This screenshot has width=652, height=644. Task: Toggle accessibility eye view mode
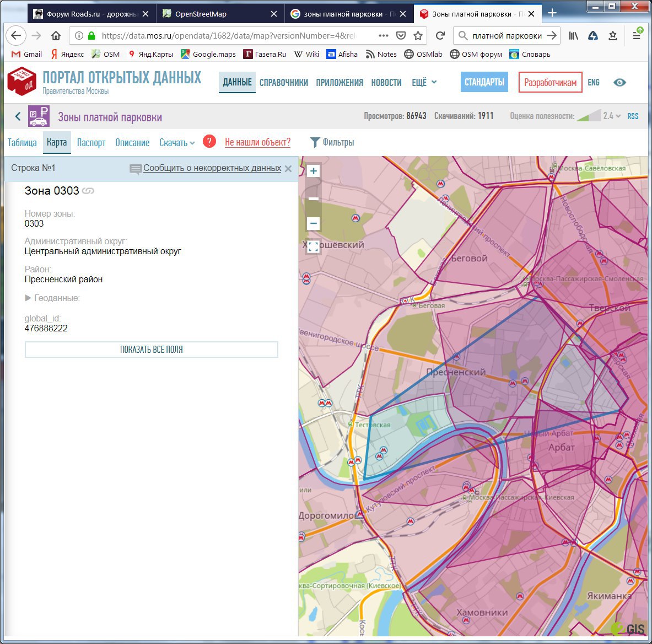click(619, 83)
